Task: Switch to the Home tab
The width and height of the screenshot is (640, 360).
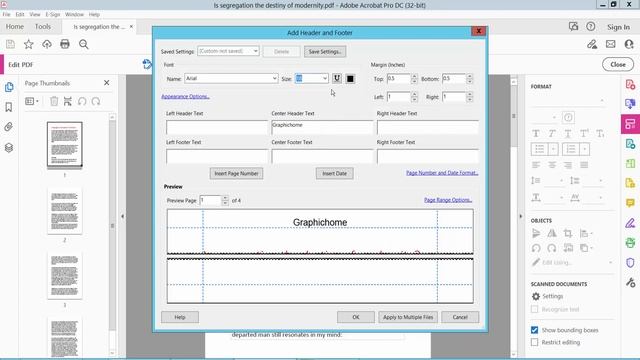Action: click(x=15, y=27)
